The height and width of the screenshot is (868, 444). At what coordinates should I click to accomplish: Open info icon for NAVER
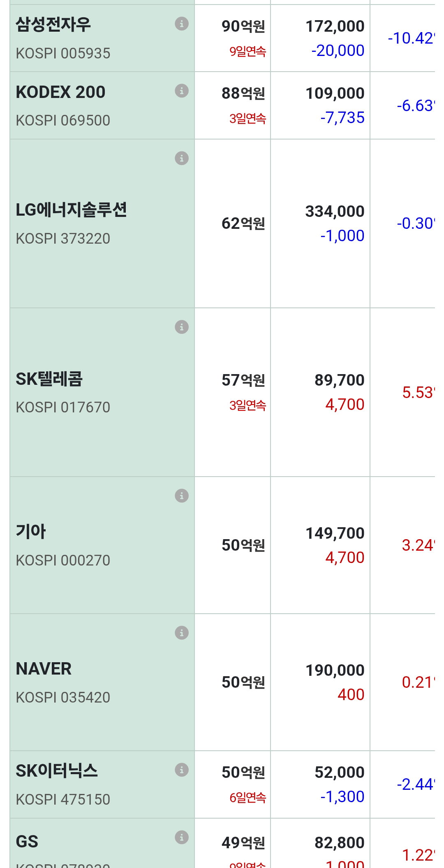click(x=182, y=633)
